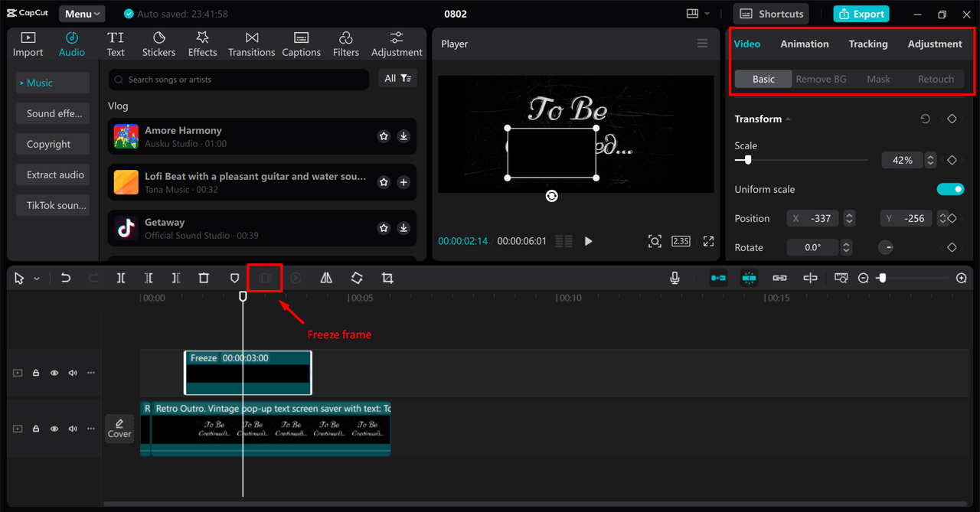The width and height of the screenshot is (980, 512).
Task: Open more options for Freeze track
Action: click(x=91, y=373)
